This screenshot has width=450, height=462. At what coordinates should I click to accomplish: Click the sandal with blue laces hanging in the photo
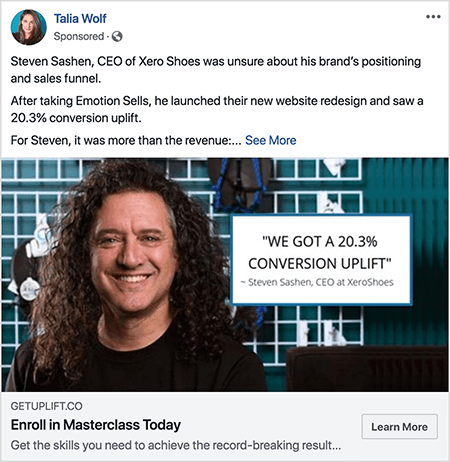tap(239, 185)
